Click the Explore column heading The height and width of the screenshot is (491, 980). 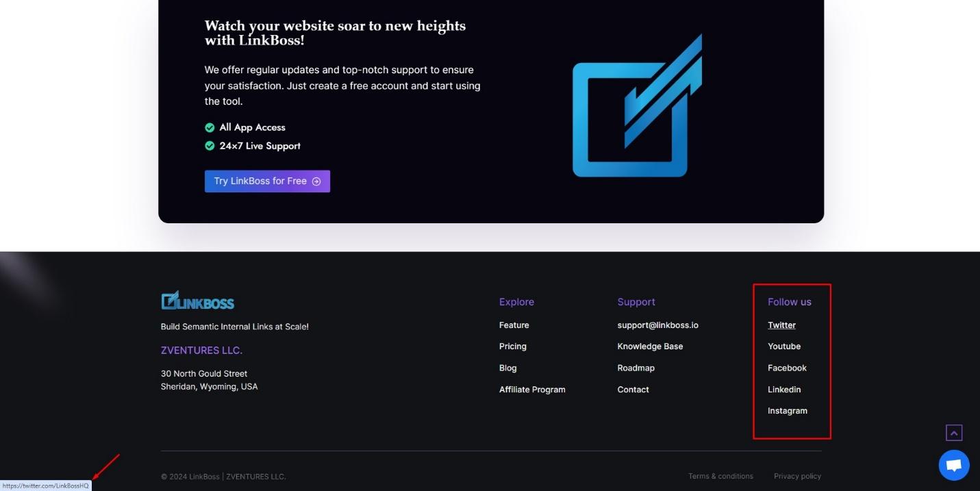516,302
